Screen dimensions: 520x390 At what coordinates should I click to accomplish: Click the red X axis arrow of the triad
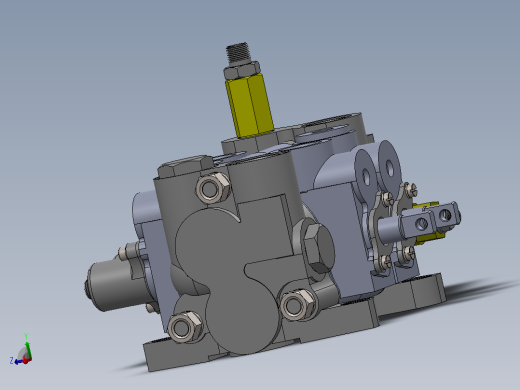click(x=28, y=360)
